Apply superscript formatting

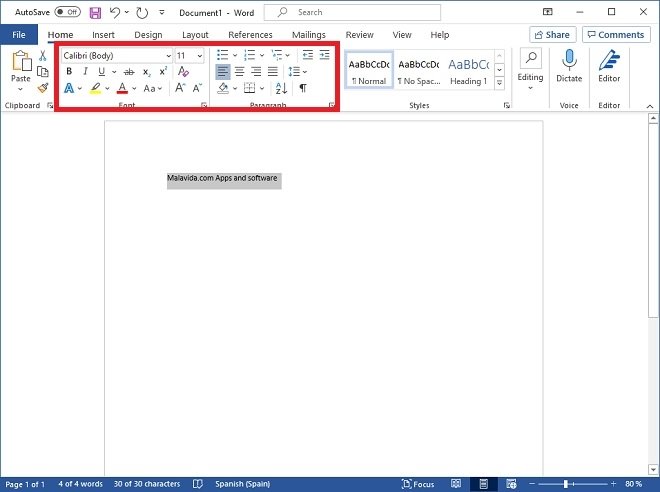coord(163,72)
